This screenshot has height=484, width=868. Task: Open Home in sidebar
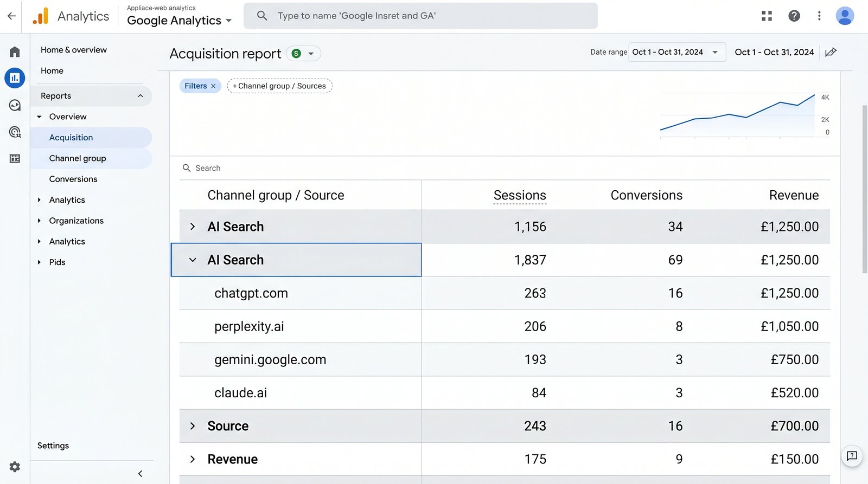coord(52,71)
